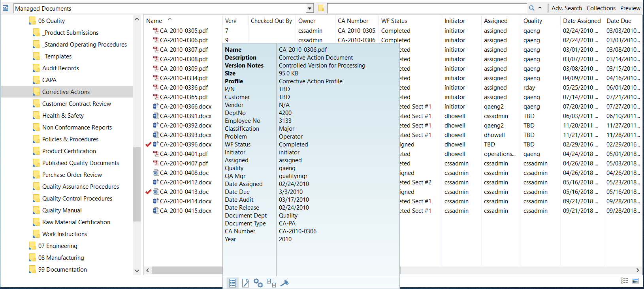Click the linked documents icon in popup

coord(271,283)
